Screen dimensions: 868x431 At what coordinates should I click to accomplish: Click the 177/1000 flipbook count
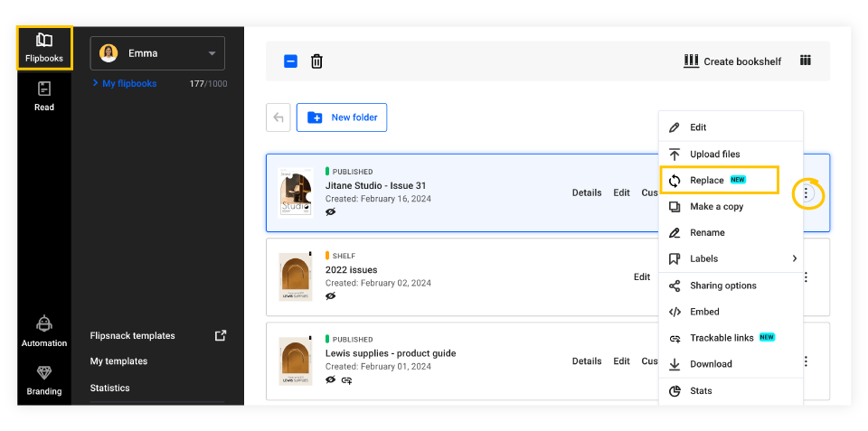click(208, 84)
